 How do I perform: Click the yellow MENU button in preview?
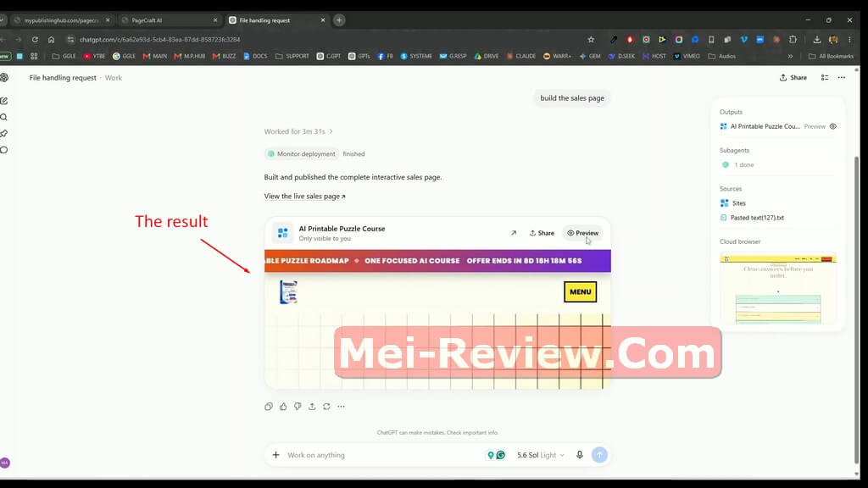pyautogui.click(x=580, y=291)
